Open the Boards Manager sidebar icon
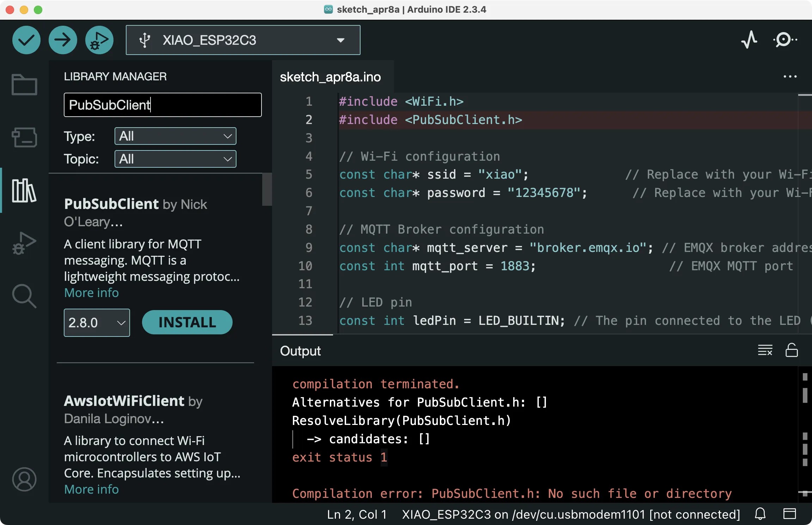The width and height of the screenshot is (812, 525). pyautogui.click(x=24, y=137)
